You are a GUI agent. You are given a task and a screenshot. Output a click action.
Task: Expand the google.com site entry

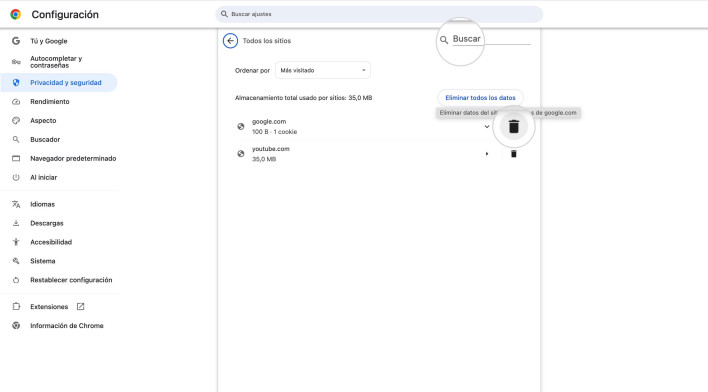point(487,126)
